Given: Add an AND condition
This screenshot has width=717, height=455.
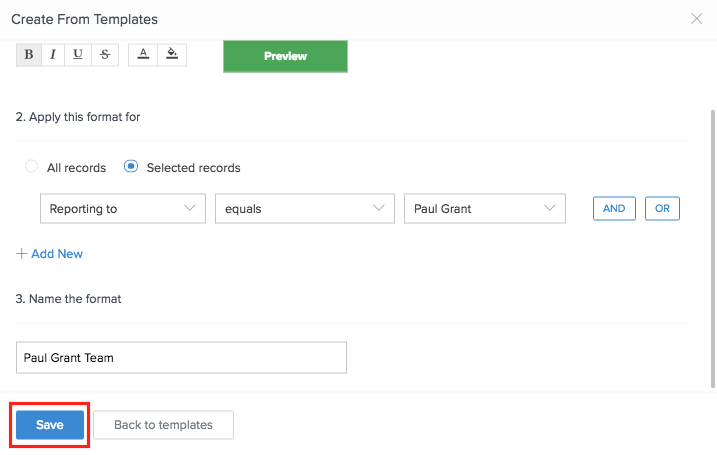Looking at the screenshot, I should click(614, 208).
